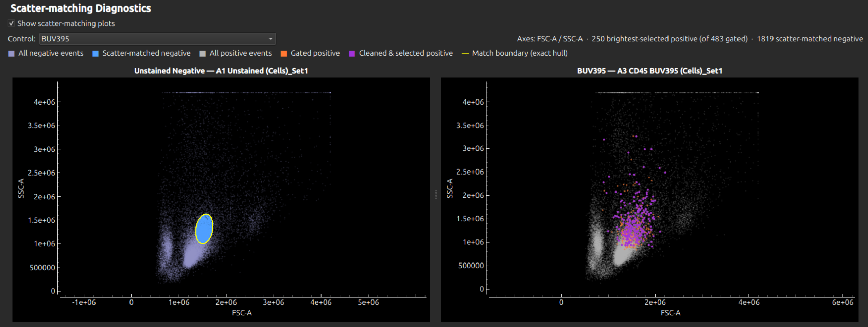Screen dimensions: 868x327
Task: Click the 500000 SSC-A tick on right plot
Action: [x=471, y=266]
